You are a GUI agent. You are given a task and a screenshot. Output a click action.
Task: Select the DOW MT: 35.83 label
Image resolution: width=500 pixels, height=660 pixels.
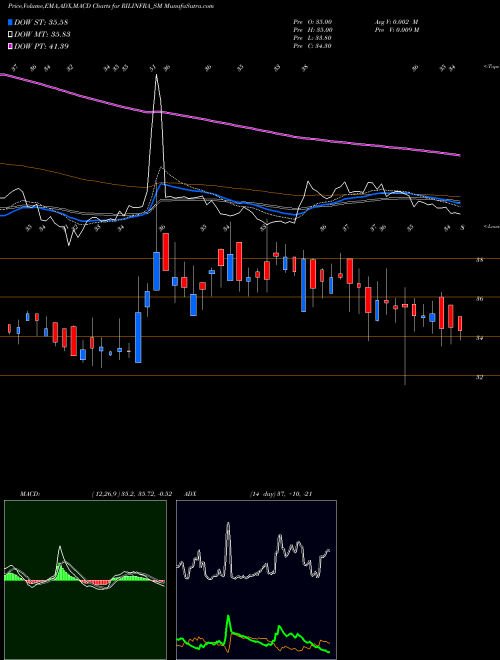[42, 35]
